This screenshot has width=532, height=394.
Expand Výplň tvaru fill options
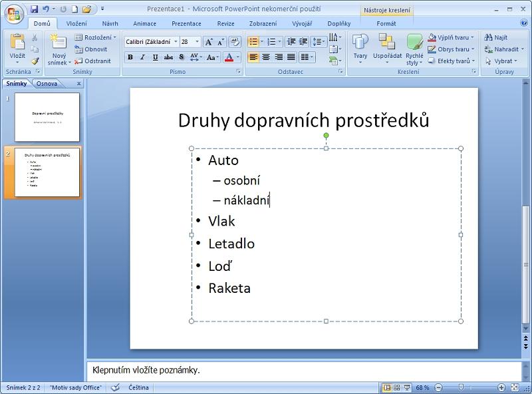(x=451, y=37)
